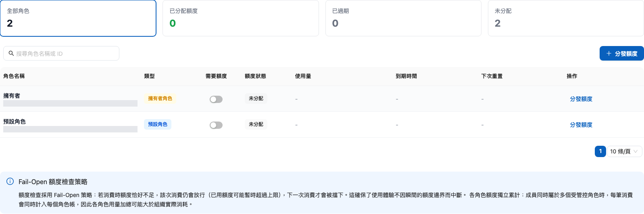Click the 到期時間 column header

coord(406,76)
